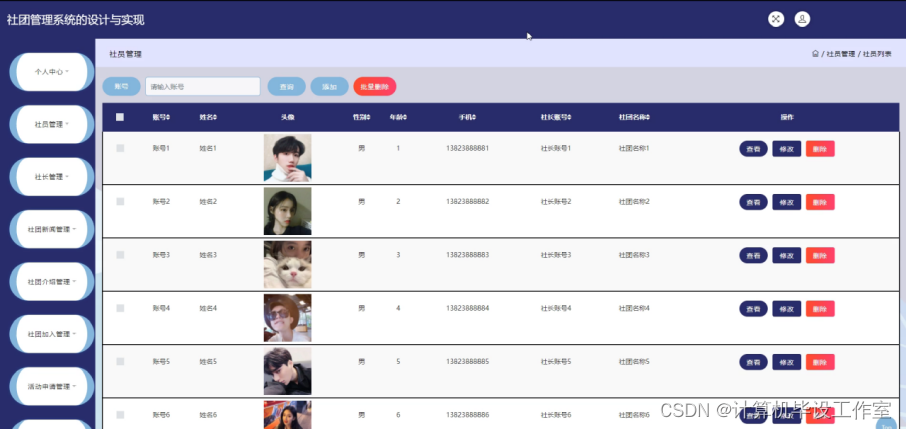Check the row checkbox for 账号5
906x429 pixels.
(120, 361)
